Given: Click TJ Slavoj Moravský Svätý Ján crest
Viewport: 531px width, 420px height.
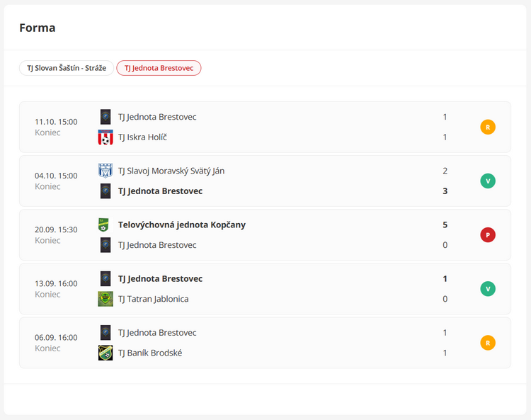Looking at the screenshot, I should tap(105, 171).
